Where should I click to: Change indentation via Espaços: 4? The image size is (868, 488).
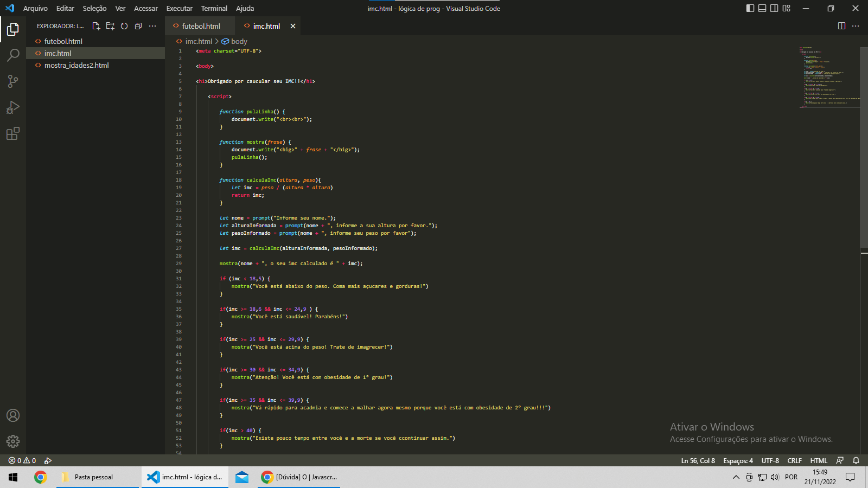point(738,461)
